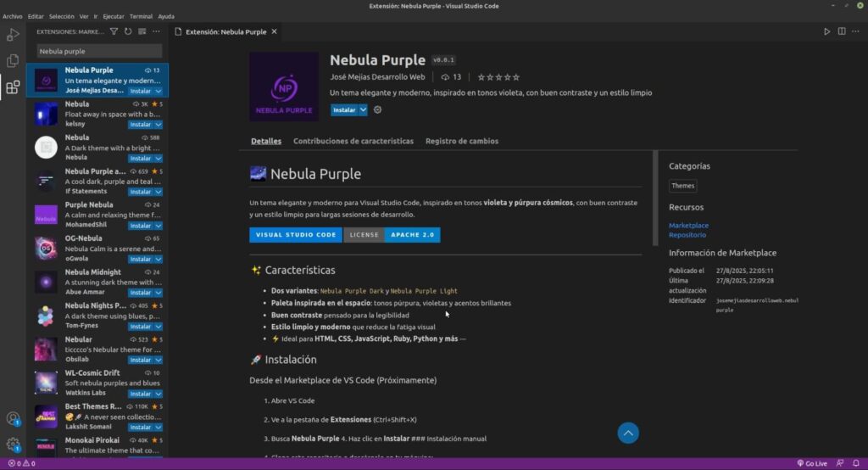Expand install options dropdown on detail page

tap(363, 109)
